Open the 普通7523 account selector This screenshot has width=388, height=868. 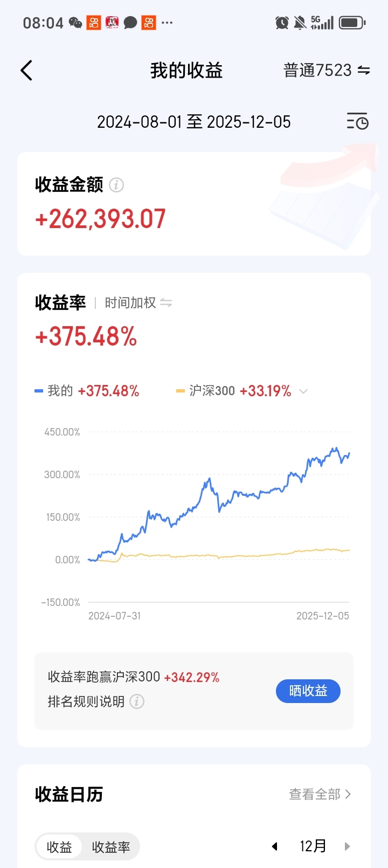[x=327, y=71]
